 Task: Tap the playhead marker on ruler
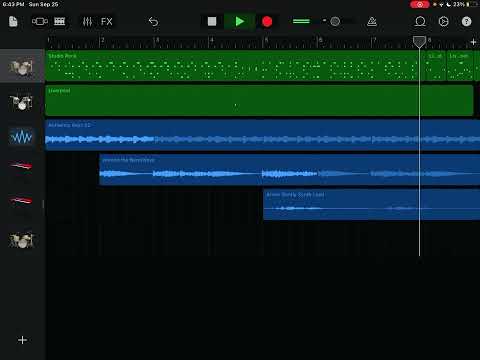point(419,42)
